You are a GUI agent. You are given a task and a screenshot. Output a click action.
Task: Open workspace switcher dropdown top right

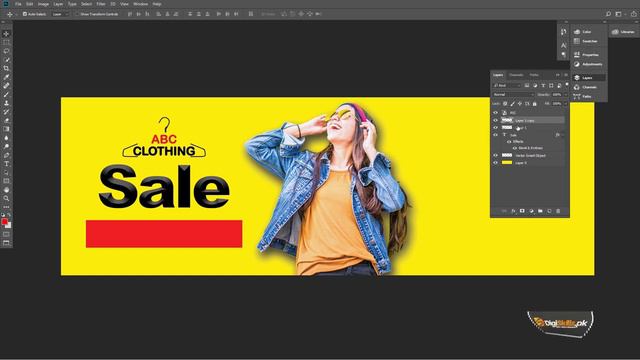620,14
